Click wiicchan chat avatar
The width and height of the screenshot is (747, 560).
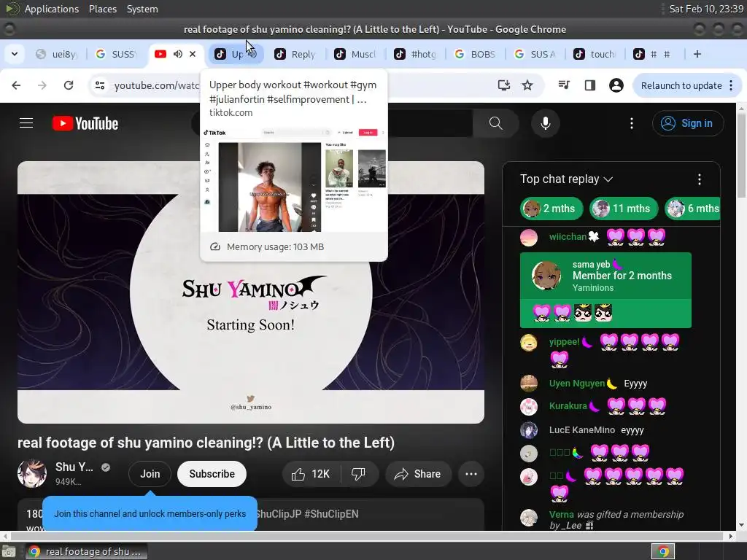click(x=529, y=237)
